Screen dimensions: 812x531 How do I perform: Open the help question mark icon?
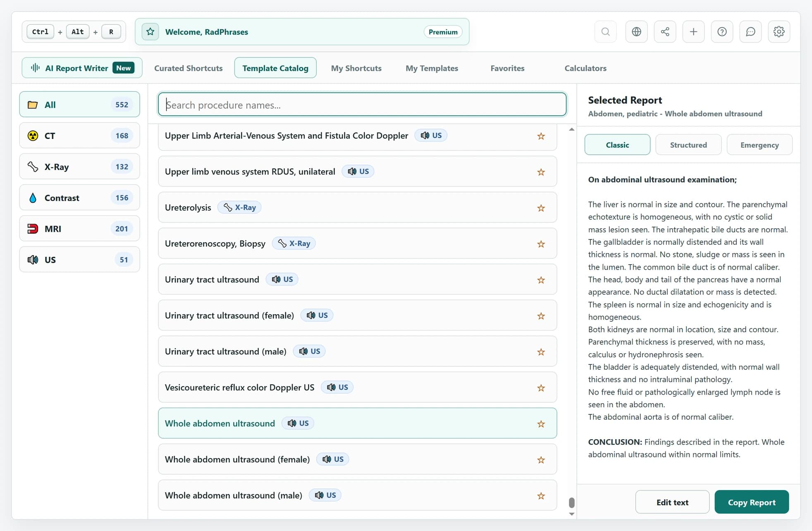(x=722, y=32)
